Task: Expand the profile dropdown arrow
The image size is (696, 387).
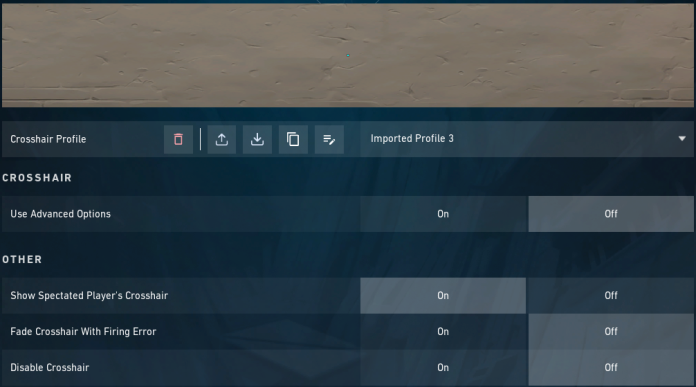Action: click(682, 139)
